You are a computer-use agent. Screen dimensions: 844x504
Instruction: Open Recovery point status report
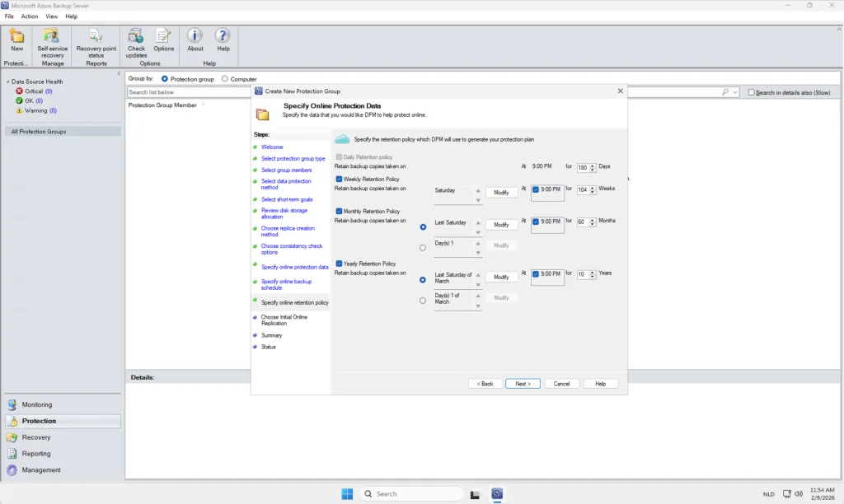click(96, 36)
